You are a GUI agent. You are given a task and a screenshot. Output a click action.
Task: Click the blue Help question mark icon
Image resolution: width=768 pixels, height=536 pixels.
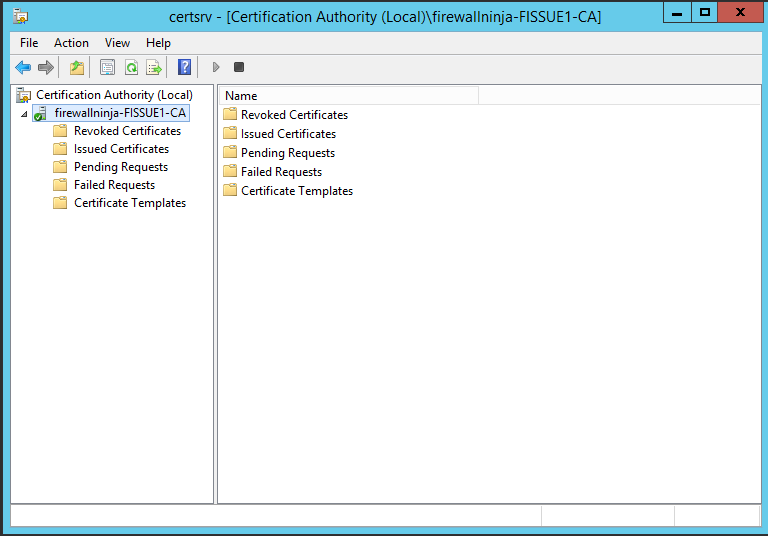coord(184,67)
